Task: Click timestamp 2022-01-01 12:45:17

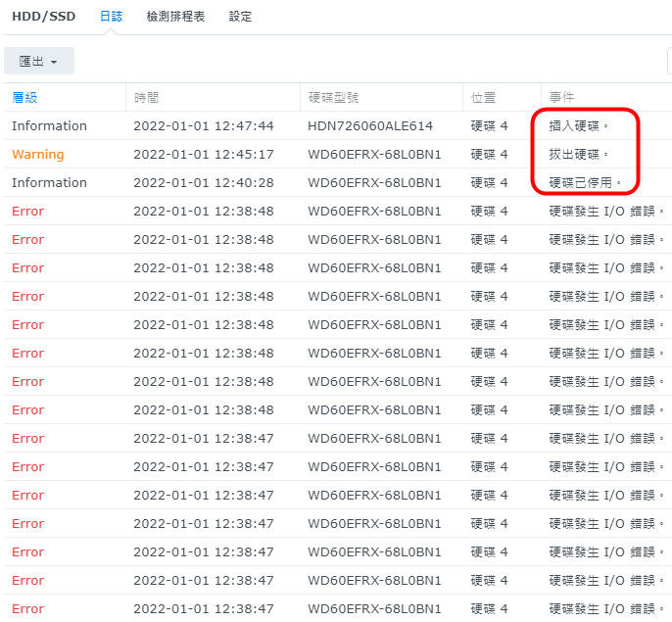Action: point(204,155)
